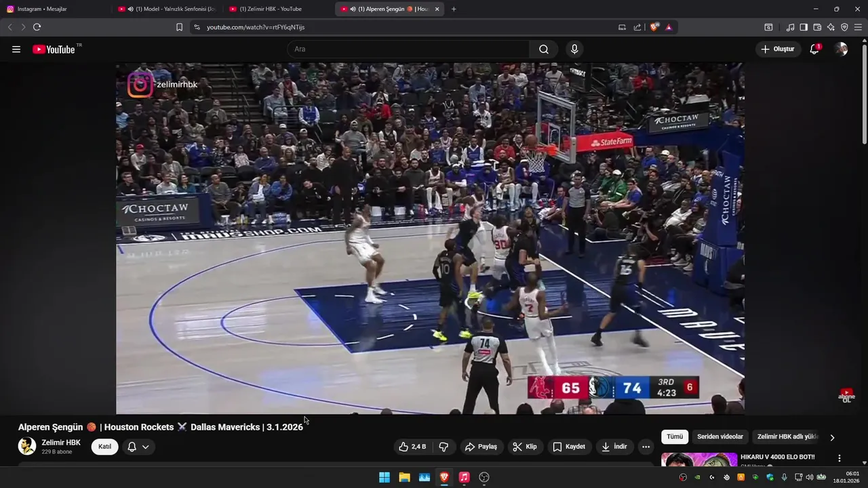Reload the page
The height and width of the screenshot is (488, 868).
pyautogui.click(x=37, y=27)
